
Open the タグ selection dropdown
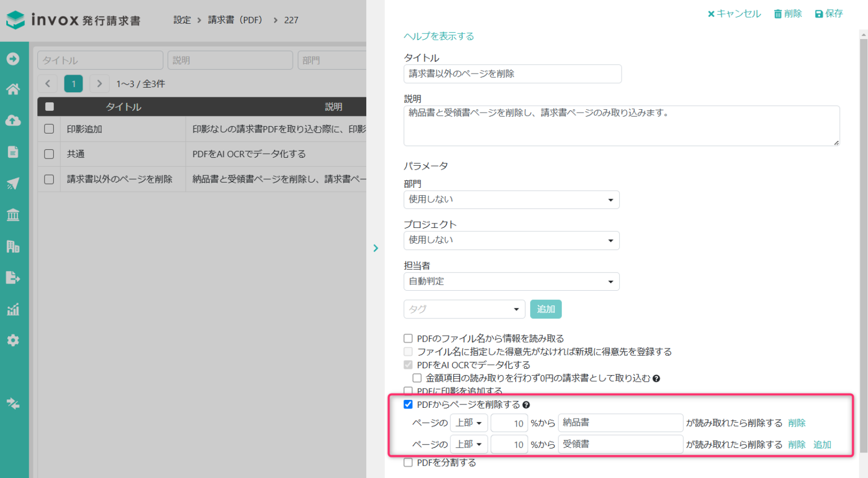pyautogui.click(x=464, y=309)
